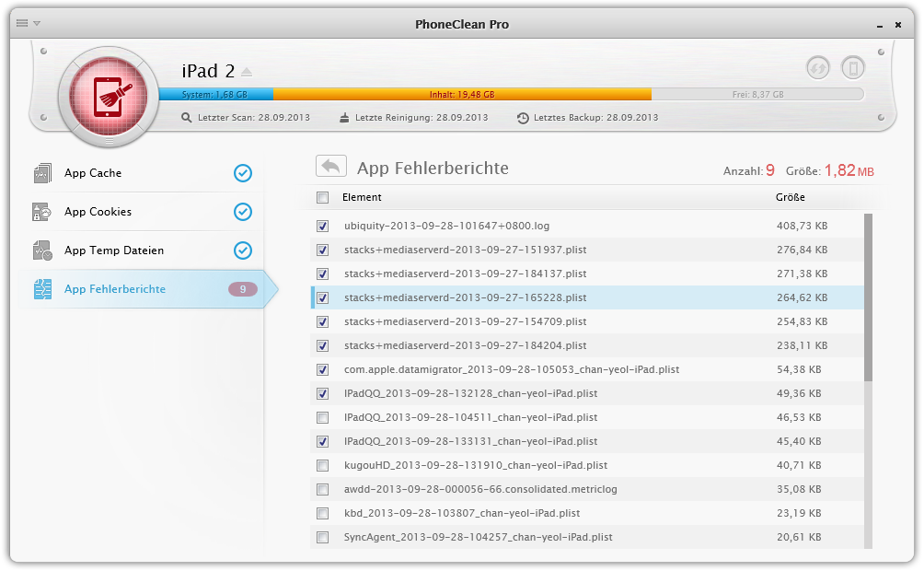Click the Größe 1,82 MB total
Image resolution: width=924 pixels, height=571 pixels.
[x=830, y=170]
